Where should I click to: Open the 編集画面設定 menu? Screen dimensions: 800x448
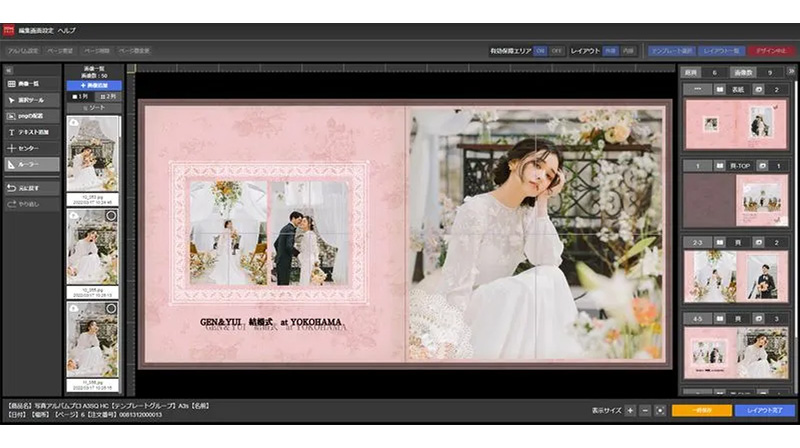pos(36,31)
